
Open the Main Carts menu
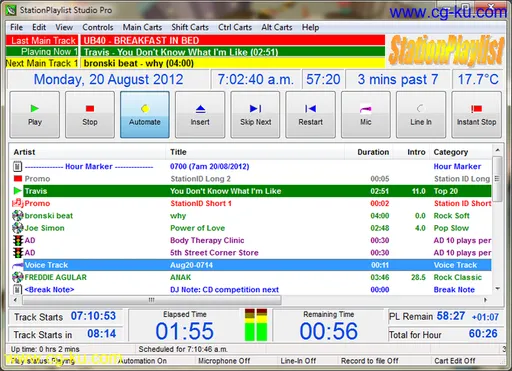click(x=142, y=27)
